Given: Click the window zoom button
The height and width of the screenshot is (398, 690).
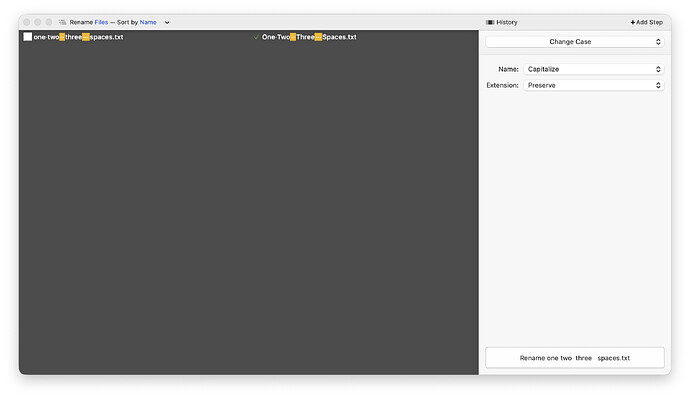Looking at the screenshot, I should (x=49, y=22).
